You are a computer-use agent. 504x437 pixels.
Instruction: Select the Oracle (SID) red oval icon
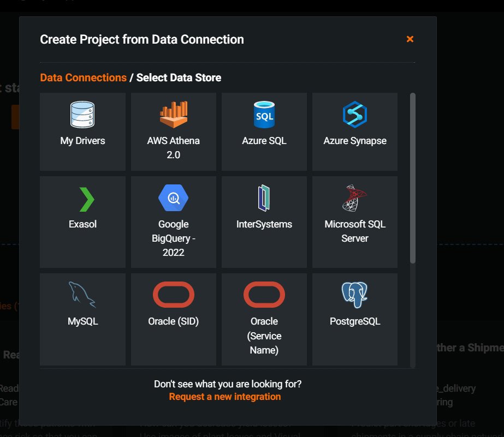pyautogui.click(x=173, y=295)
